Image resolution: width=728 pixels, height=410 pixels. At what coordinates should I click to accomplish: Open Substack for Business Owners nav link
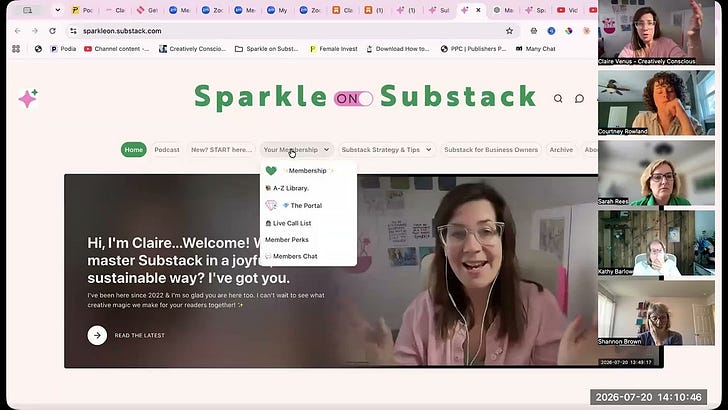click(491, 150)
